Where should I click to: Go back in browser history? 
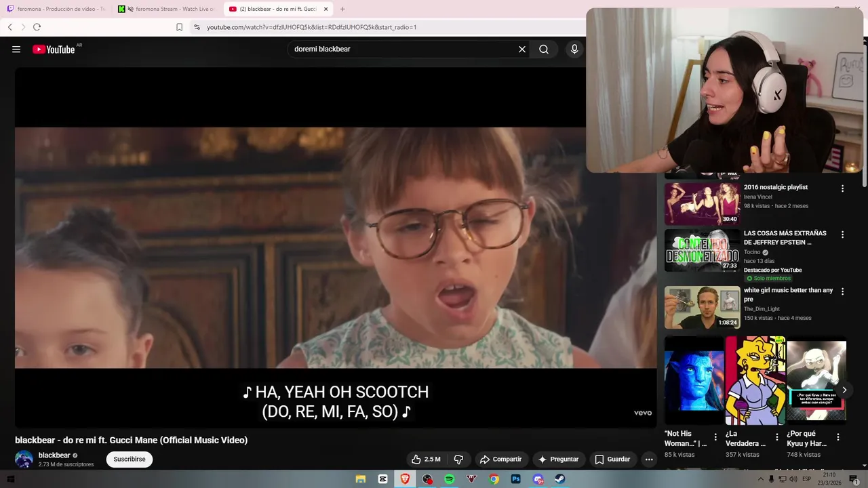tap(9, 27)
